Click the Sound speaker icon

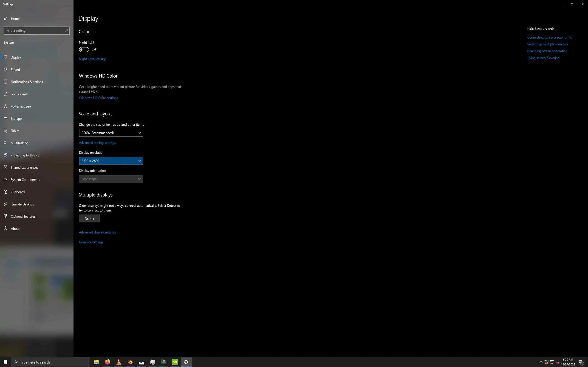(x=6, y=70)
